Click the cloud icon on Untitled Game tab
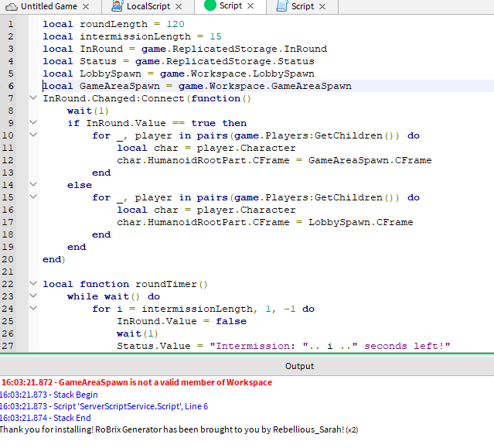The height and width of the screenshot is (448, 494). tap(10, 6)
